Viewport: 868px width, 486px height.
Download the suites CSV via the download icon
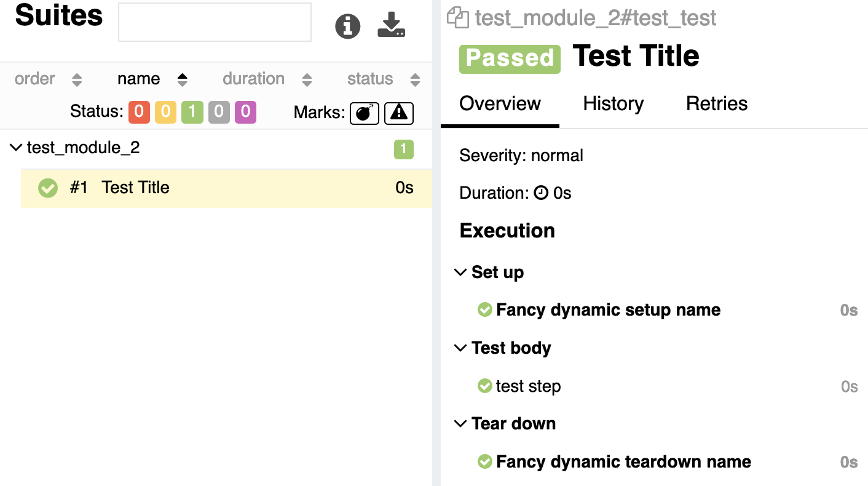[392, 25]
